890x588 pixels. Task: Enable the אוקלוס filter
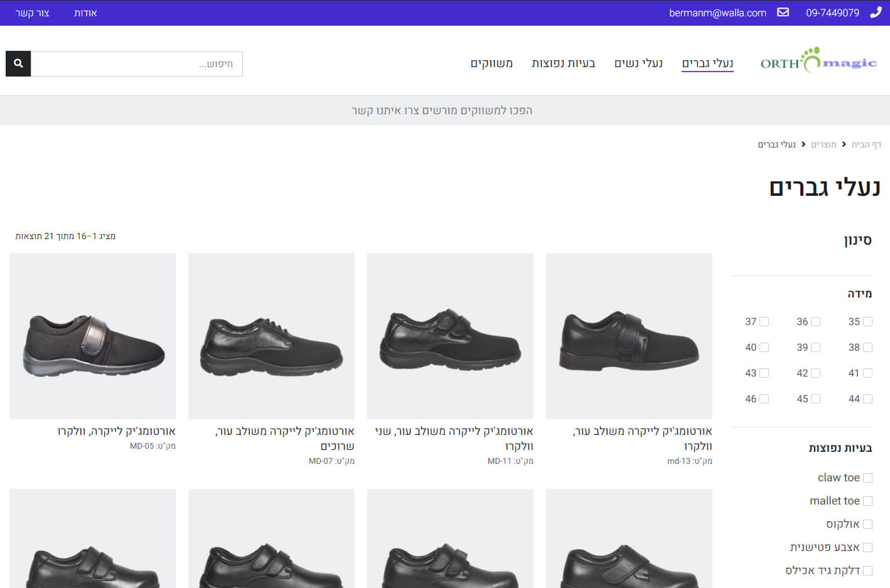pos(867,524)
